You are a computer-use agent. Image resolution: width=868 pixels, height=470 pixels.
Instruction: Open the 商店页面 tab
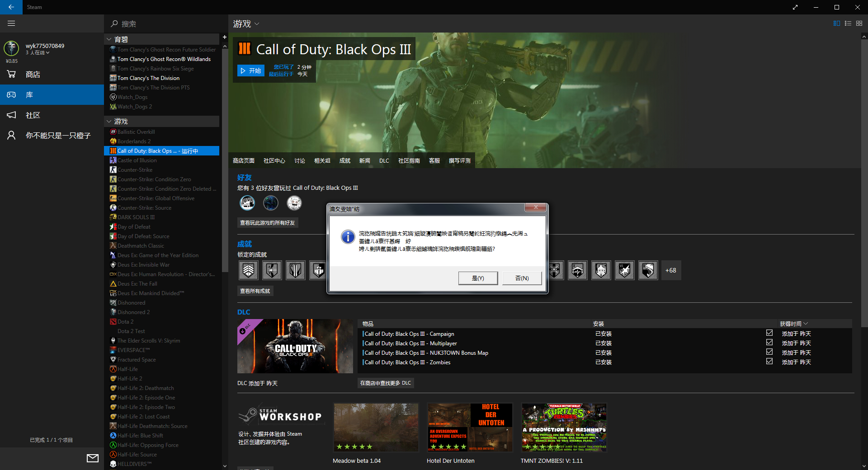244,161
